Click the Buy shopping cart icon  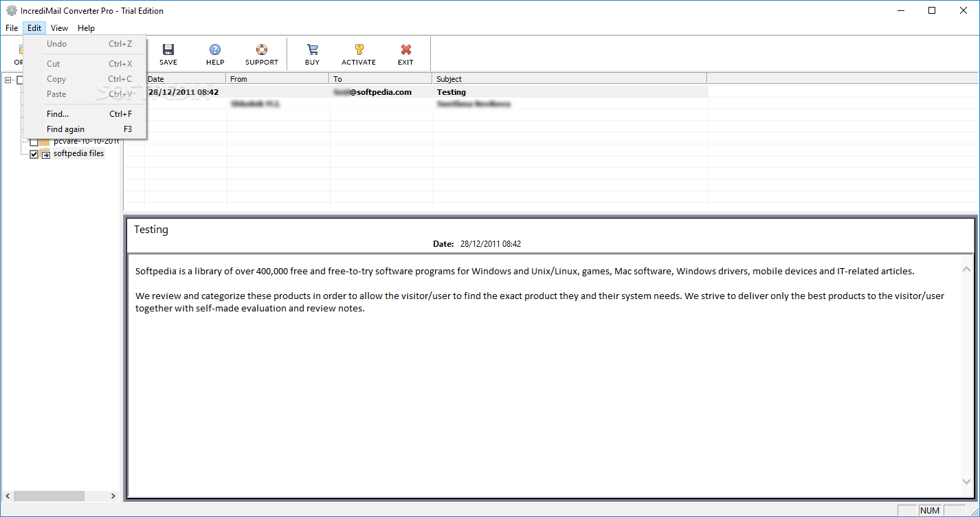[x=312, y=49]
